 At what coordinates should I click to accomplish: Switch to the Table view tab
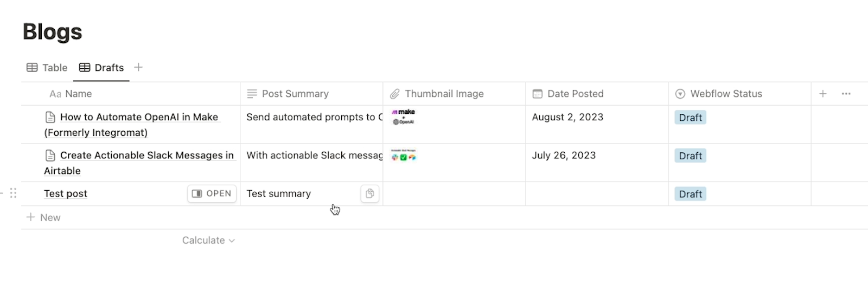pyautogui.click(x=47, y=68)
